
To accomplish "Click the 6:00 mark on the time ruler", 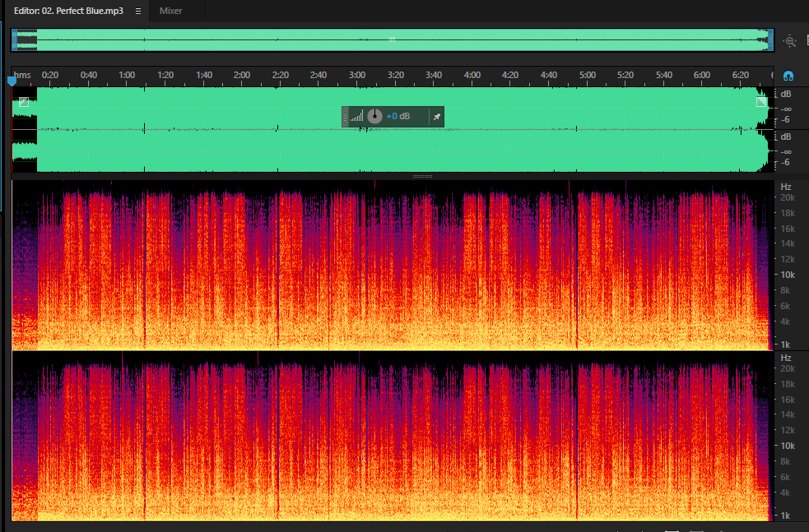I will coord(702,76).
